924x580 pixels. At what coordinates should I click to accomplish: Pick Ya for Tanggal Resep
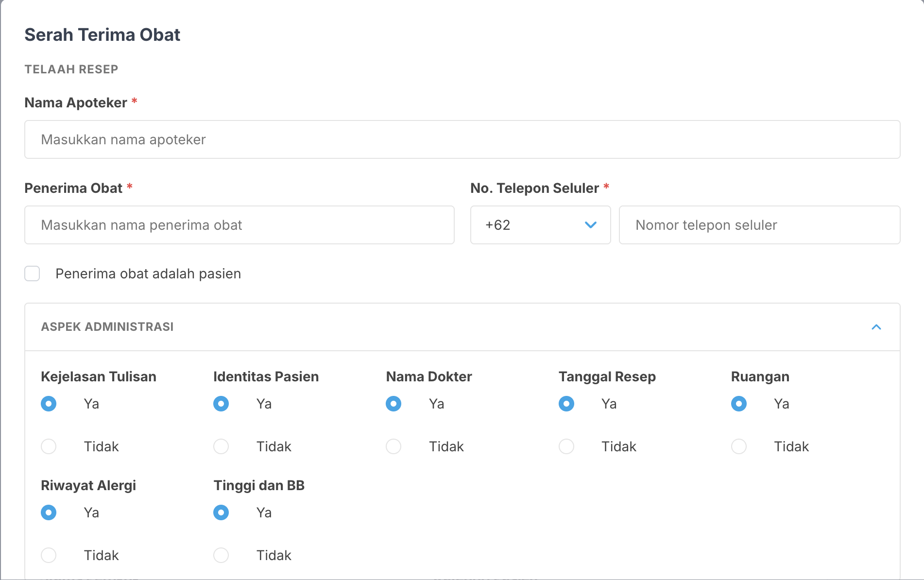click(566, 404)
